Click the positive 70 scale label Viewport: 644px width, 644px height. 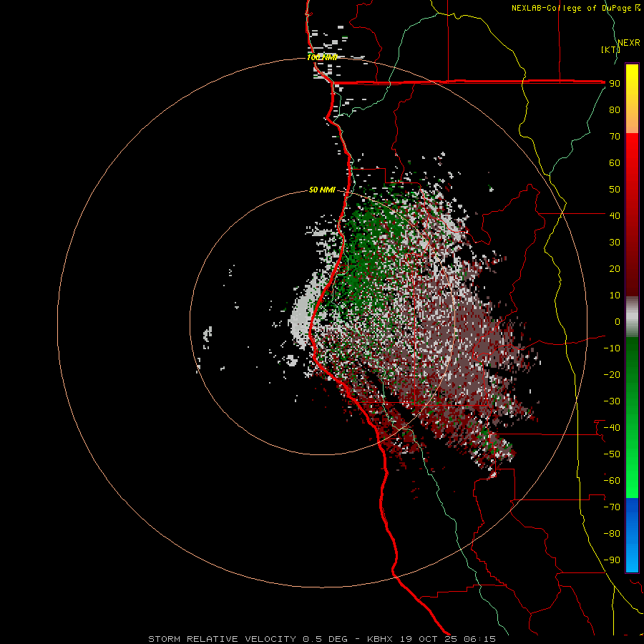[615, 137]
